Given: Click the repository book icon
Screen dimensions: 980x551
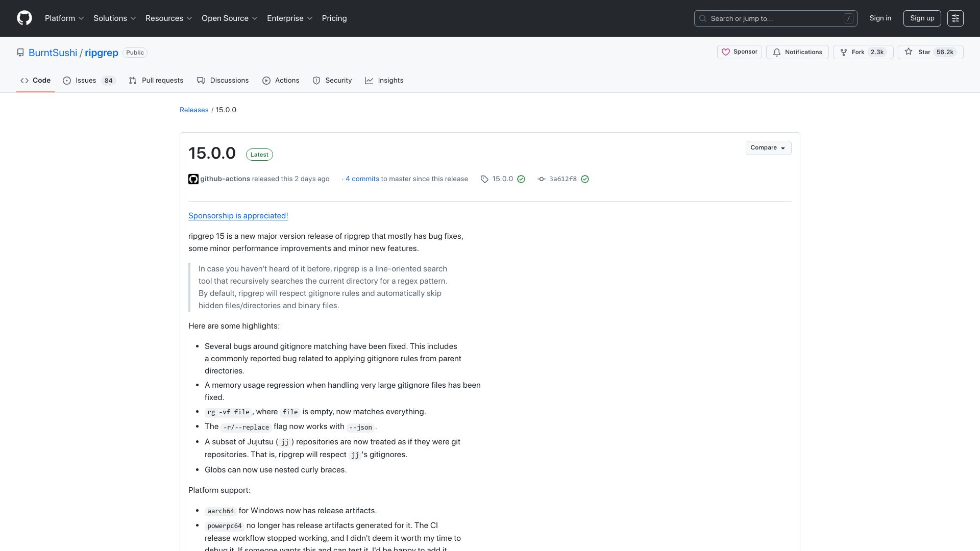Looking at the screenshot, I should pos(20,53).
